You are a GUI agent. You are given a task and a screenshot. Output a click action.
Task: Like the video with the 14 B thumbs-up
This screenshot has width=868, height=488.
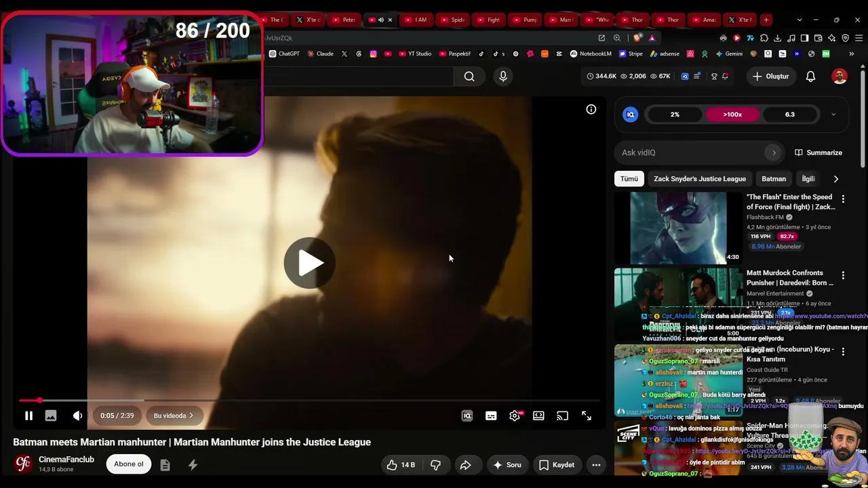click(x=400, y=465)
